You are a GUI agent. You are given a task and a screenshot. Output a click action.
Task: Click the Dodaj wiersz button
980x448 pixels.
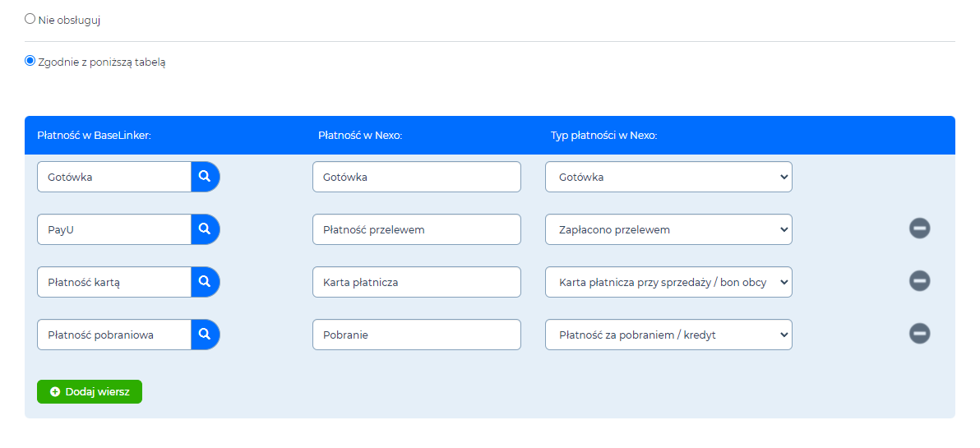point(90,392)
